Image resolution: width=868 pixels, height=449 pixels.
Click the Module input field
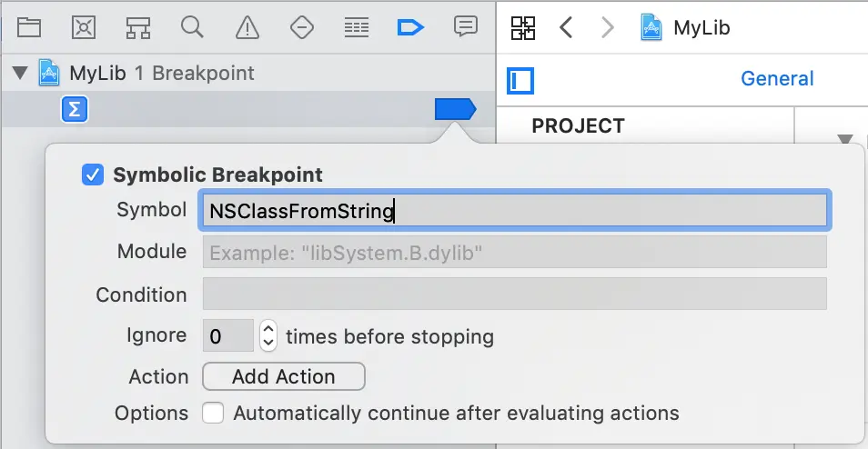point(515,252)
